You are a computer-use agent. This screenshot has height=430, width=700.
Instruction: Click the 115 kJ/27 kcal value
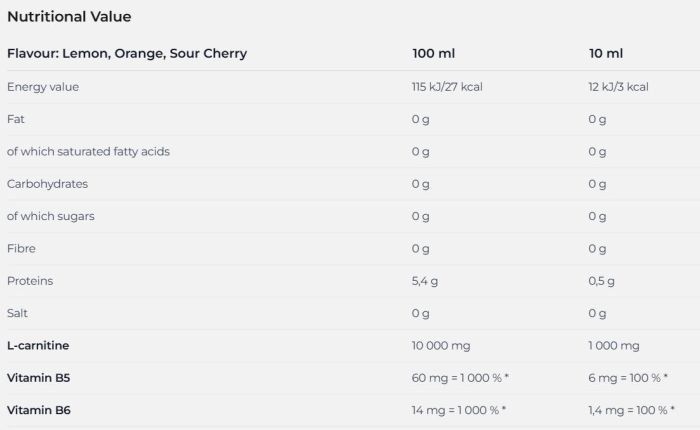(x=447, y=87)
